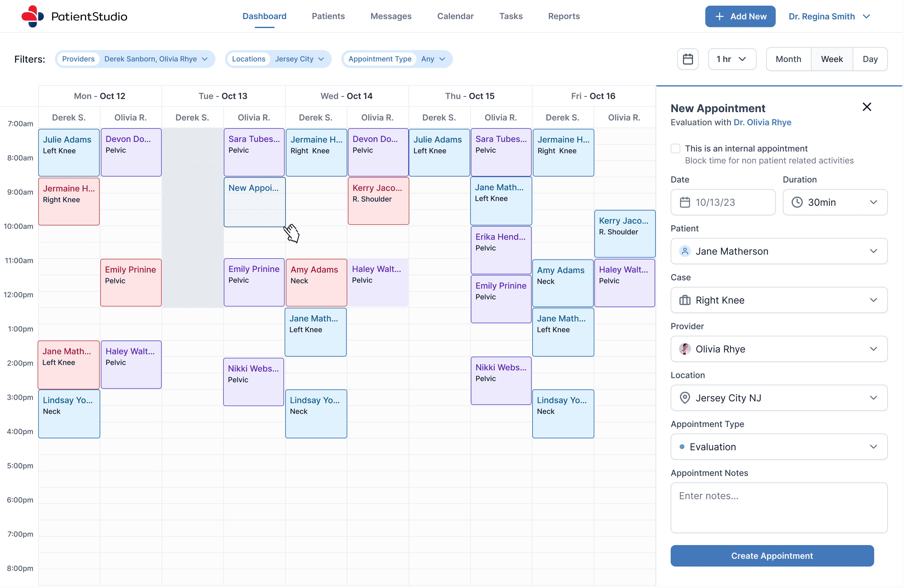904x588 pixels.
Task: Open Haley Walt... Pelvic Friday appointment
Action: [624, 283]
